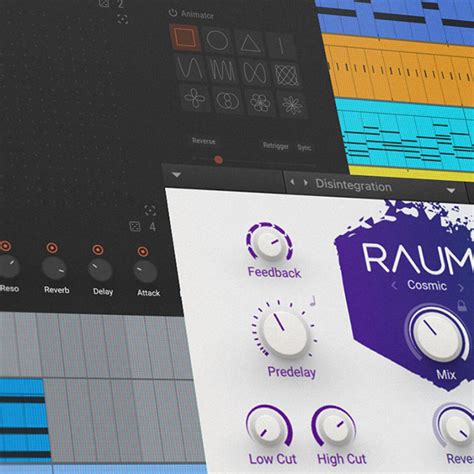474x474 pixels.
Task: Click the Attack knob
Action: click(145, 272)
